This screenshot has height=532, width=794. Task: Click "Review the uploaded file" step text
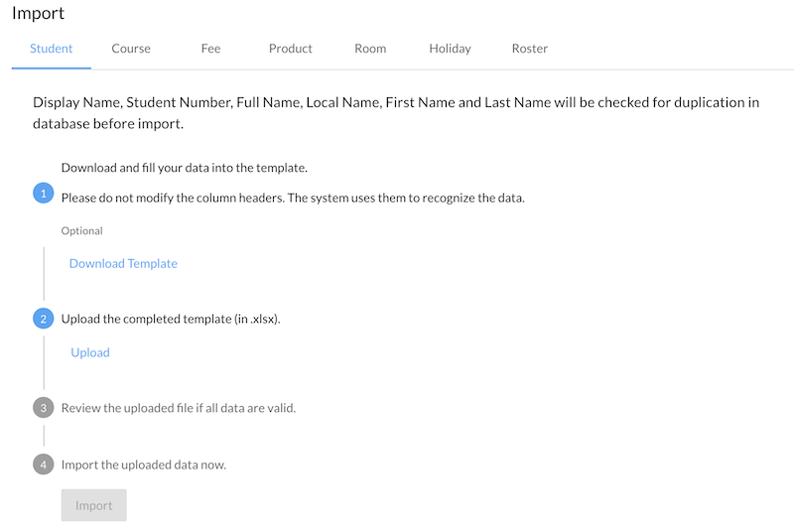click(179, 408)
